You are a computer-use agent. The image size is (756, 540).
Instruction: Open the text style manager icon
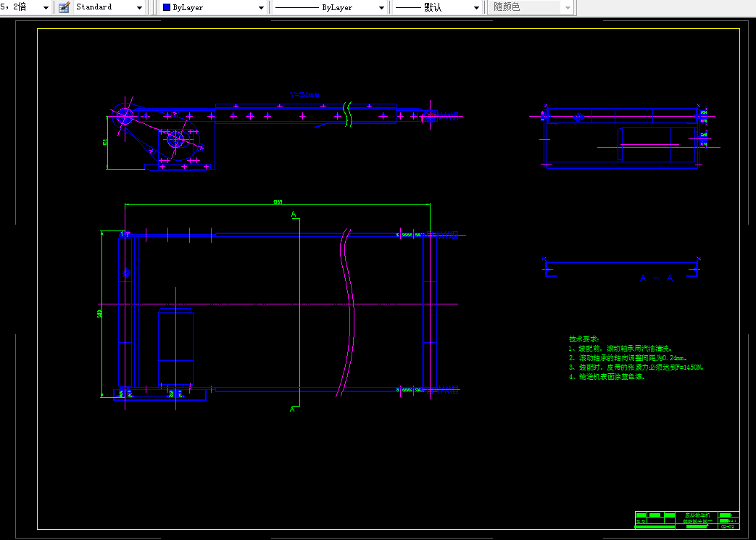64,7
